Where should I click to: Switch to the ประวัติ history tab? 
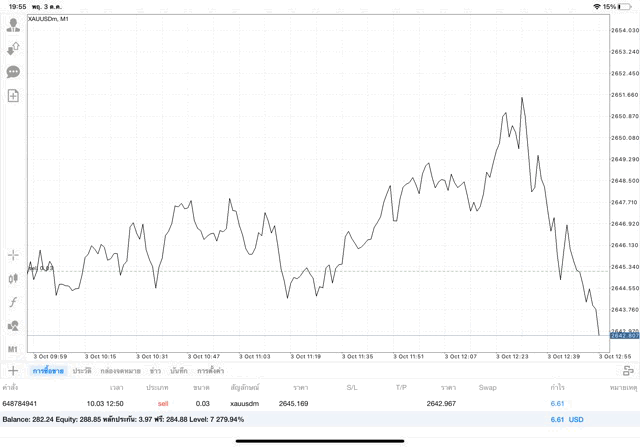coord(81,371)
